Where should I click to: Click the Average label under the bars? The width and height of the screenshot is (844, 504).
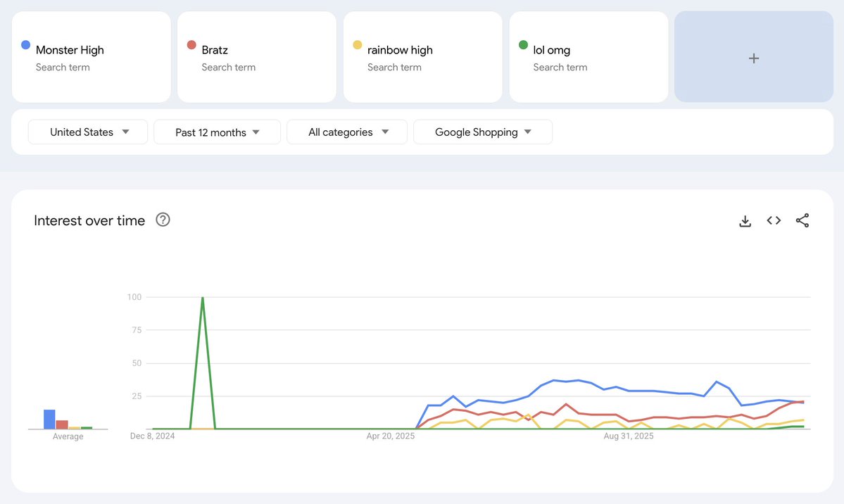[68, 436]
